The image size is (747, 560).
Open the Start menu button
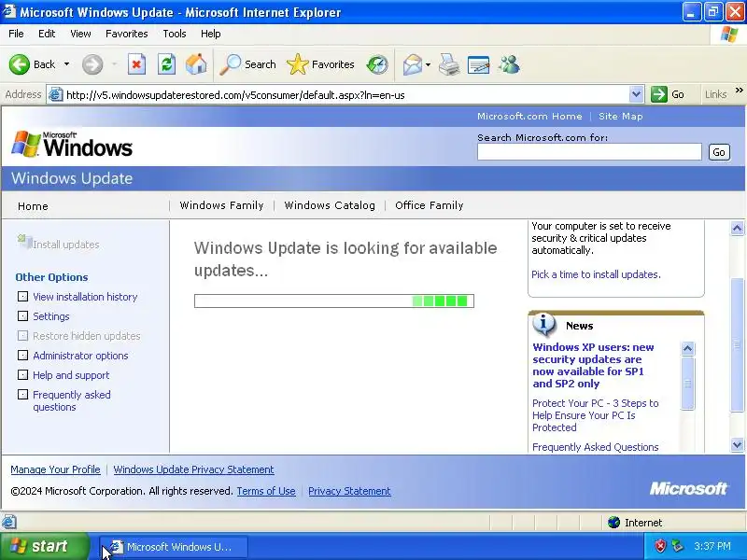(x=44, y=546)
